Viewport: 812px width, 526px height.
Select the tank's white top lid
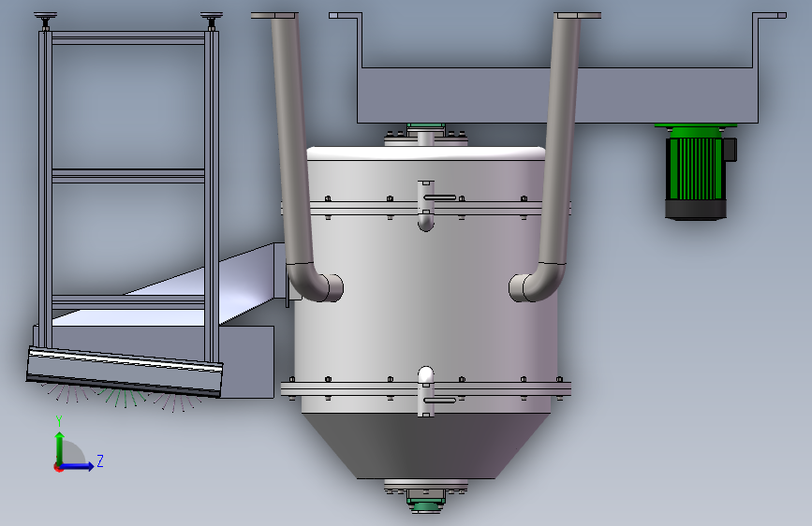[x=426, y=153]
